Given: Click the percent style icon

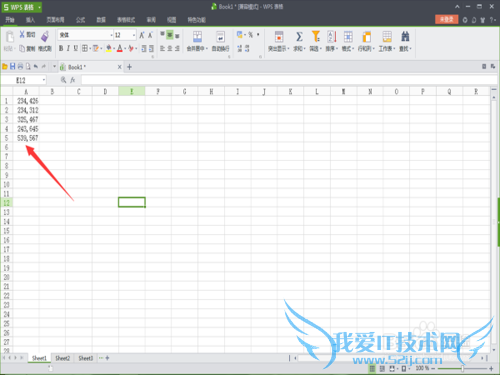Looking at the screenshot, I should [x=250, y=35].
